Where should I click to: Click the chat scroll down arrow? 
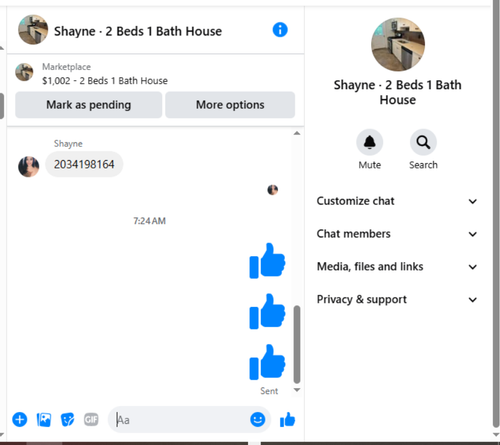click(297, 390)
